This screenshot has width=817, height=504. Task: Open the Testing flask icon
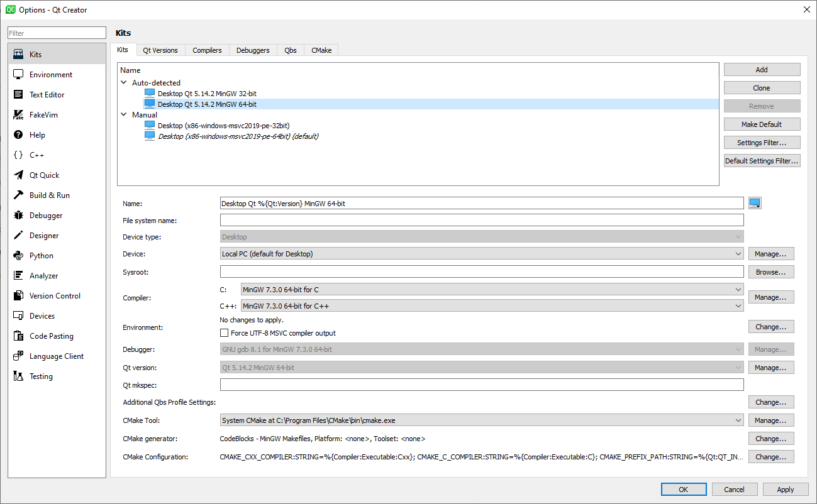[18, 376]
